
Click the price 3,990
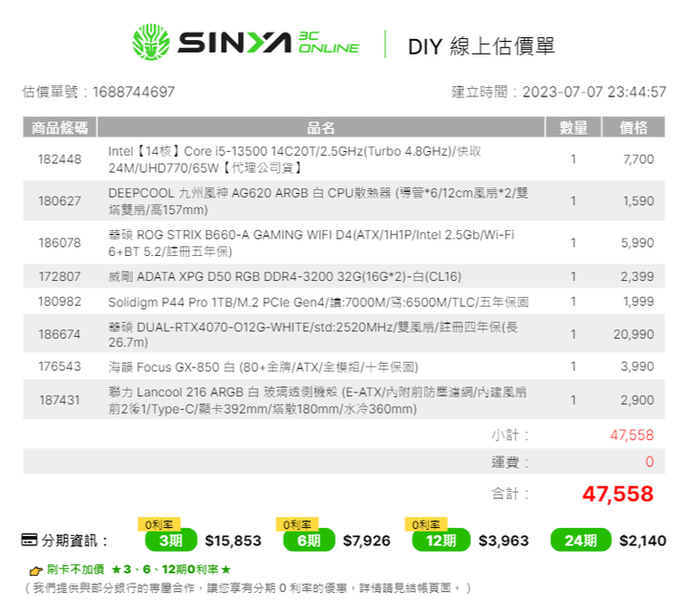coord(637,366)
